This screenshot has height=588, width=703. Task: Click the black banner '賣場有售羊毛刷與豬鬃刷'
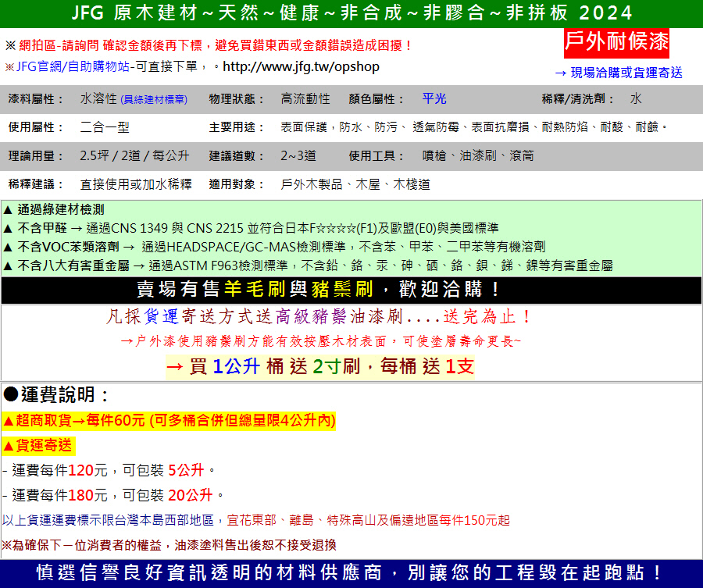tap(351, 290)
